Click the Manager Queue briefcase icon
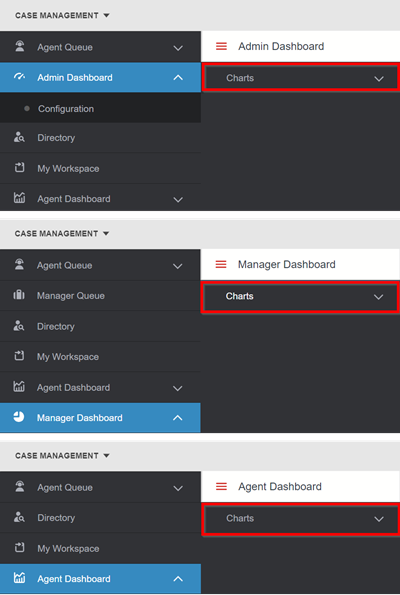This screenshot has height=595, width=400. click(x=19, y=295)
